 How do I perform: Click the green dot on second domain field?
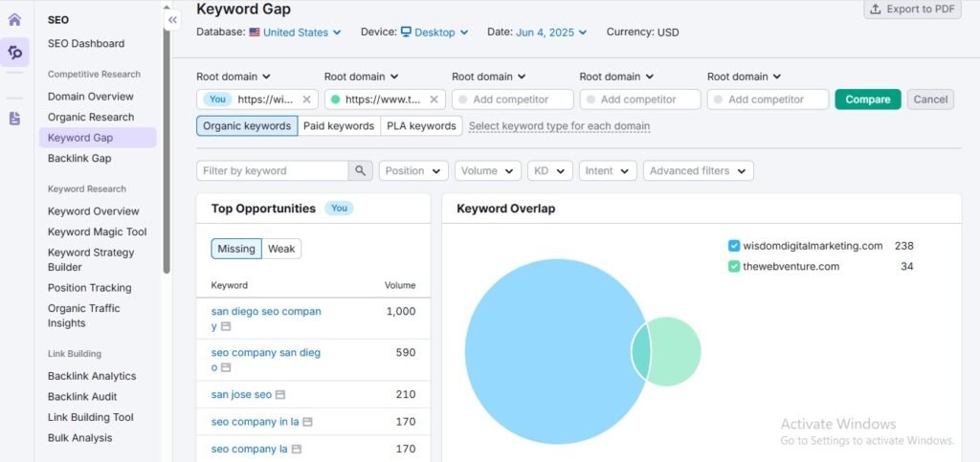[x=336, y=99]
